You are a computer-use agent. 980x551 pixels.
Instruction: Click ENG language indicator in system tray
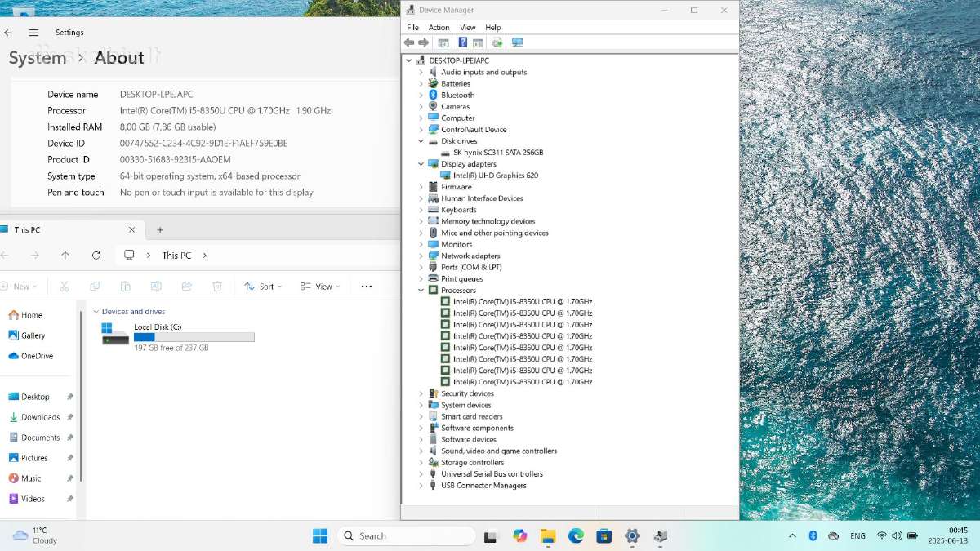pos(857,535)
